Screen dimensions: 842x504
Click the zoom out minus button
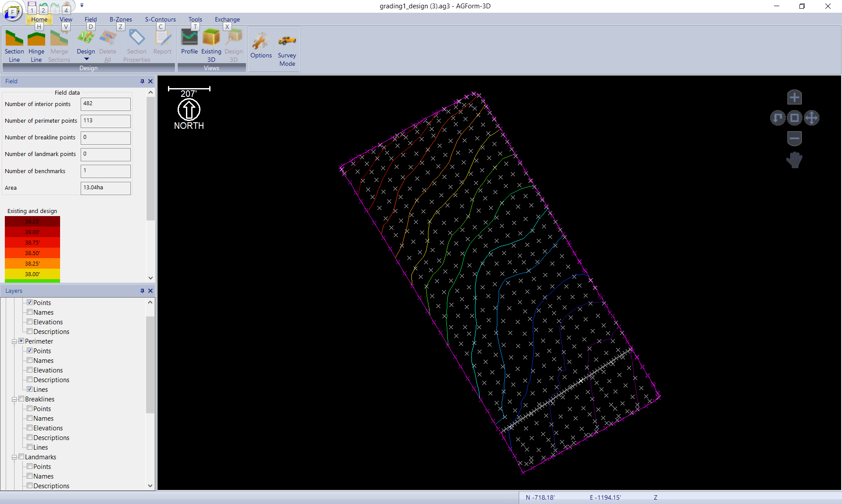point(794,138)
